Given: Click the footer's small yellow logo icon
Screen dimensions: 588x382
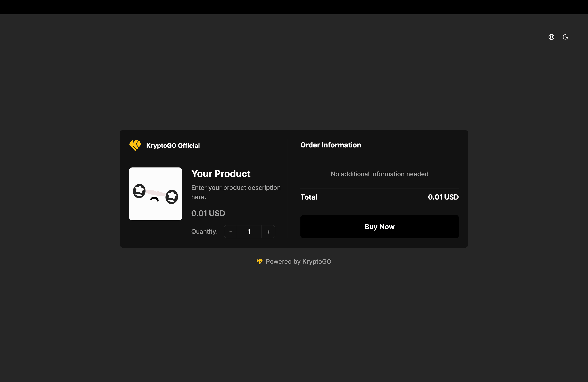Looking at the screenshot, I should pyautogui.click(x=259, y=261).
